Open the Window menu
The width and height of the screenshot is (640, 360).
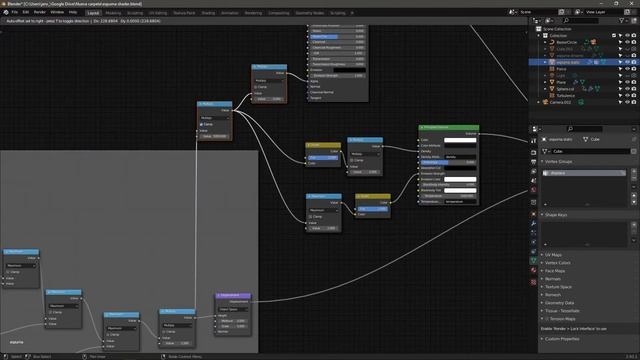[x=57, y=12]
